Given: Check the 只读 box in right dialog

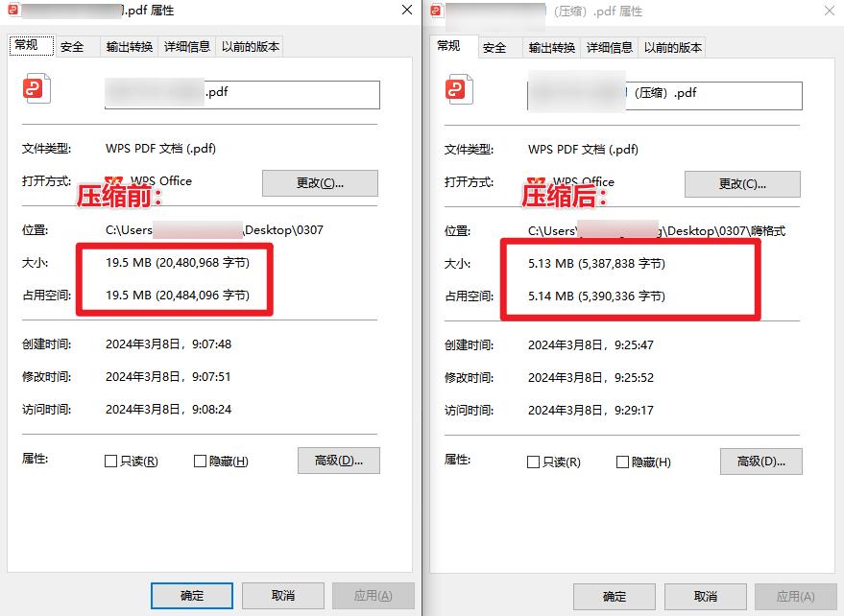Looking at the screenshot, I should (x=534, y=462).
